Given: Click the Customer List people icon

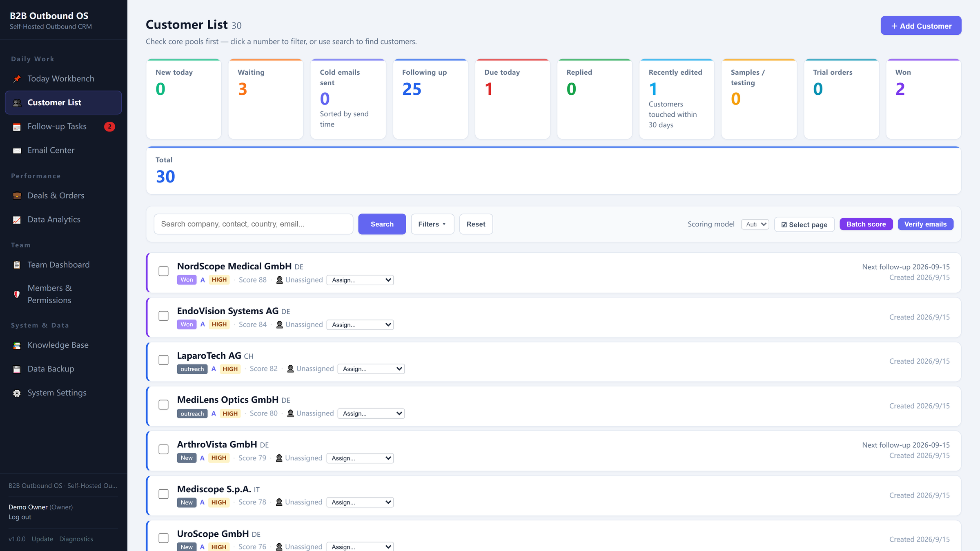Looking at the screenshot, I should pos(17,103).
